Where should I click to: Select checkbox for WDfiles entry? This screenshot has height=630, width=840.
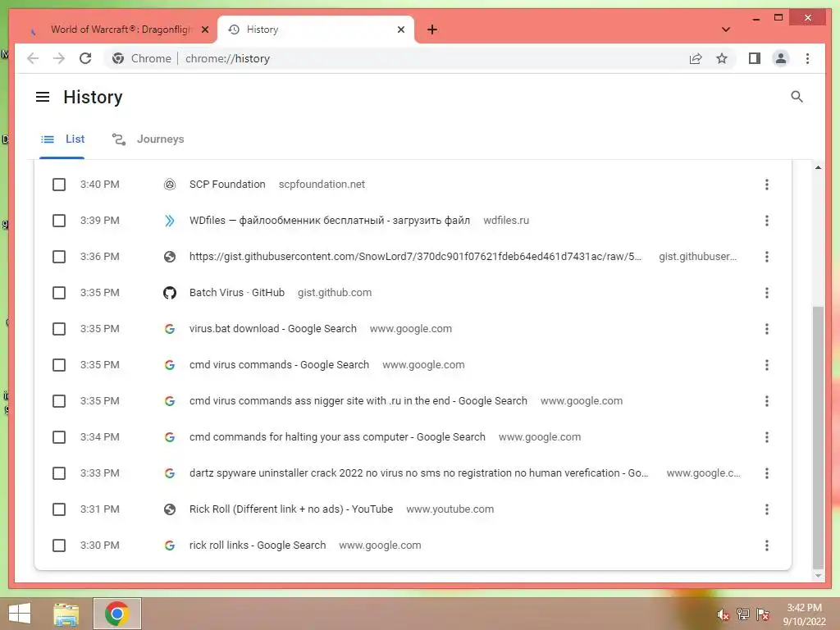[59, 221]
